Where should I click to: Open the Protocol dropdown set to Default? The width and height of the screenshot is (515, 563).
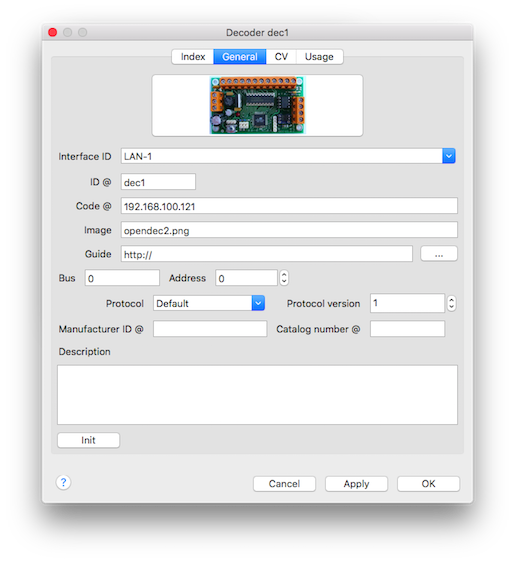click(x=209, y=303)
